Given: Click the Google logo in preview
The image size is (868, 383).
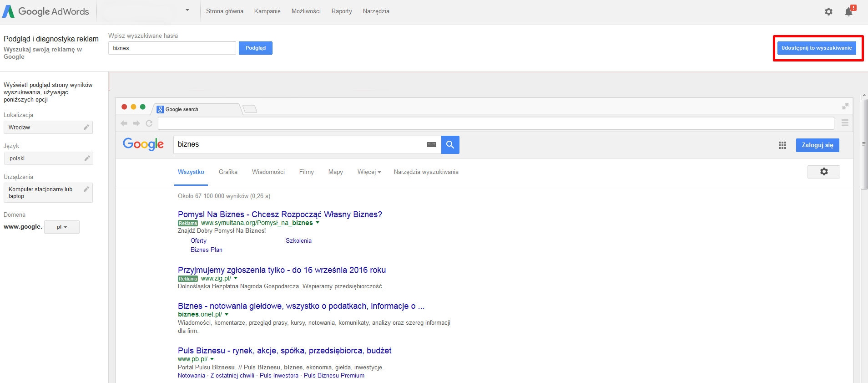Looking at the screenshot, I should (143, 144).
